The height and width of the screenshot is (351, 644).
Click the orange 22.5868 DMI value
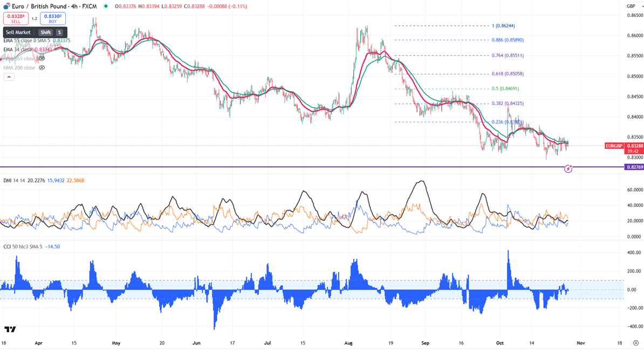(75, 180)
